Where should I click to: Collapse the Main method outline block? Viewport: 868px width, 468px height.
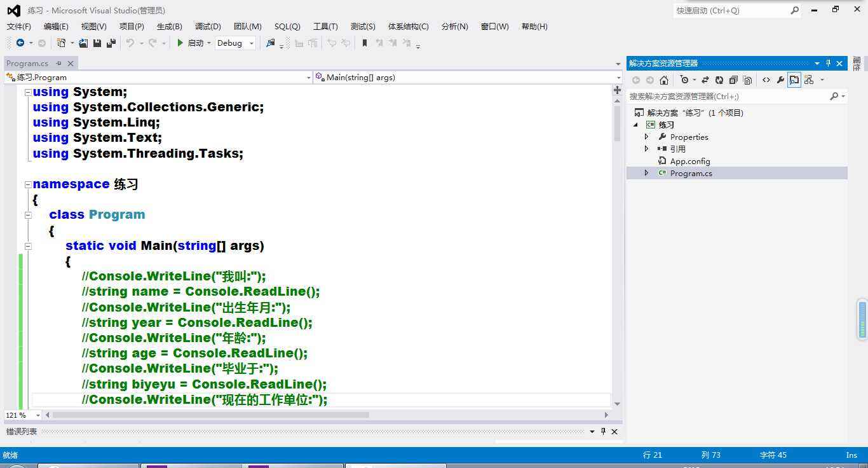[28, 246]
